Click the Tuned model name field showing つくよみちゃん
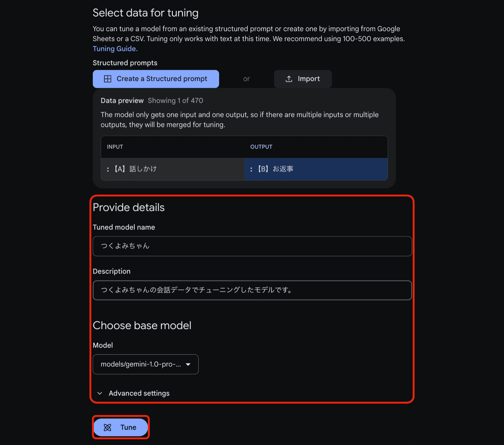 [x=252, y=246]
